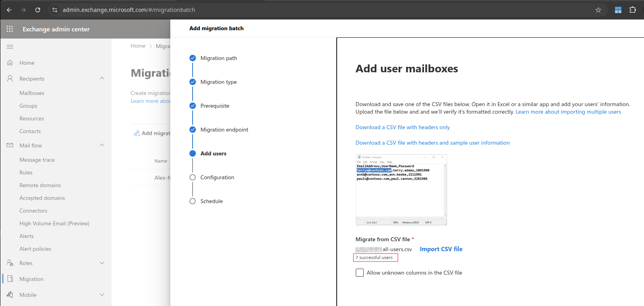Viewport: 644px width, 306px height.
Task: Click the browser address bar URL
Action: click(x=129, y=10)
